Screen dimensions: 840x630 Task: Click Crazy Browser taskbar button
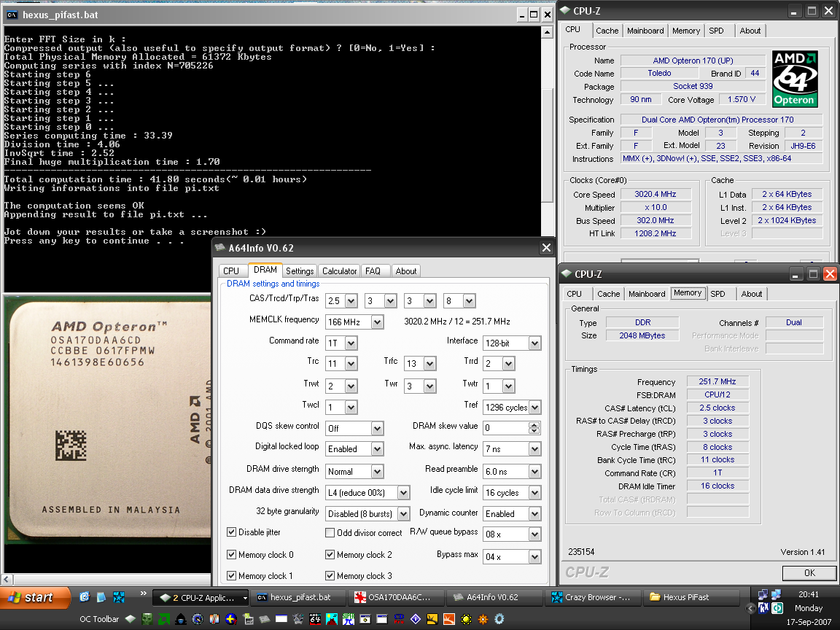coord(594,597)
